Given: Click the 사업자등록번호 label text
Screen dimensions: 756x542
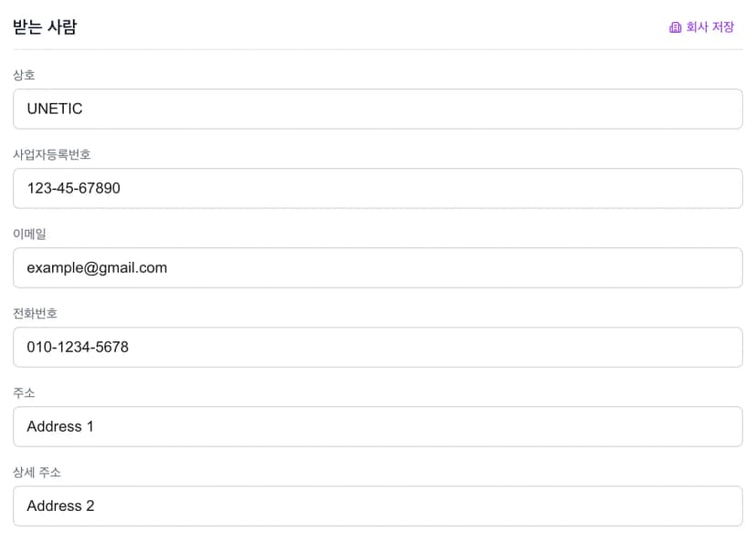Looking at the screenshot, I should click(x=51, y=154).
